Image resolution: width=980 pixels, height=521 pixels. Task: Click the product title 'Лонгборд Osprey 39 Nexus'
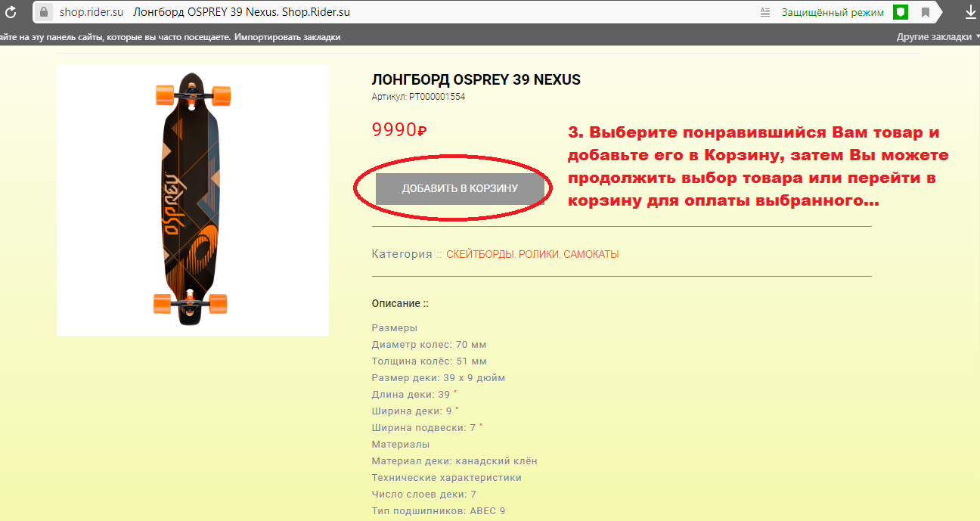tap(476, 80)
